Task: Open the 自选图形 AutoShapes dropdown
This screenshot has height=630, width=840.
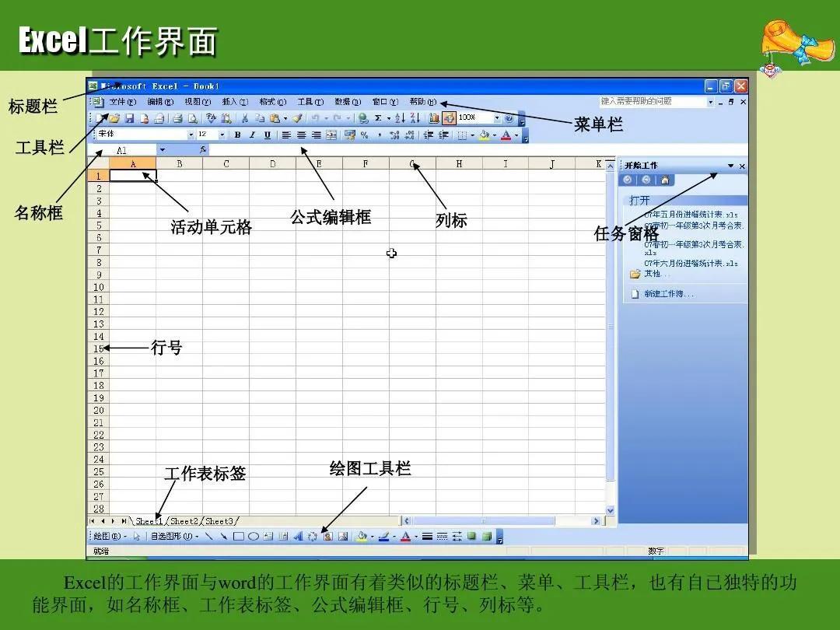Action: coord(175,536)
